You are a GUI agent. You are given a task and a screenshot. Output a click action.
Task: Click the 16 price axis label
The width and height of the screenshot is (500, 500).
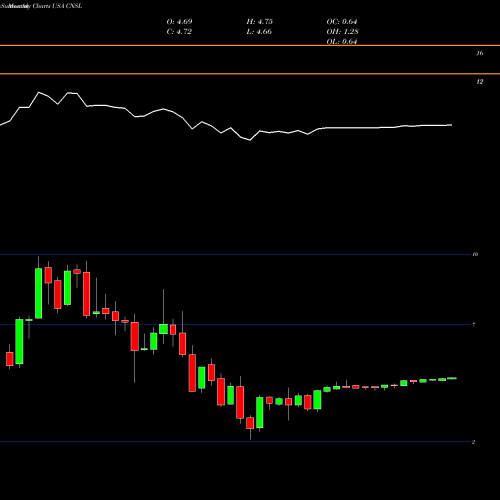pyautogui.click(x=480, y=53)
